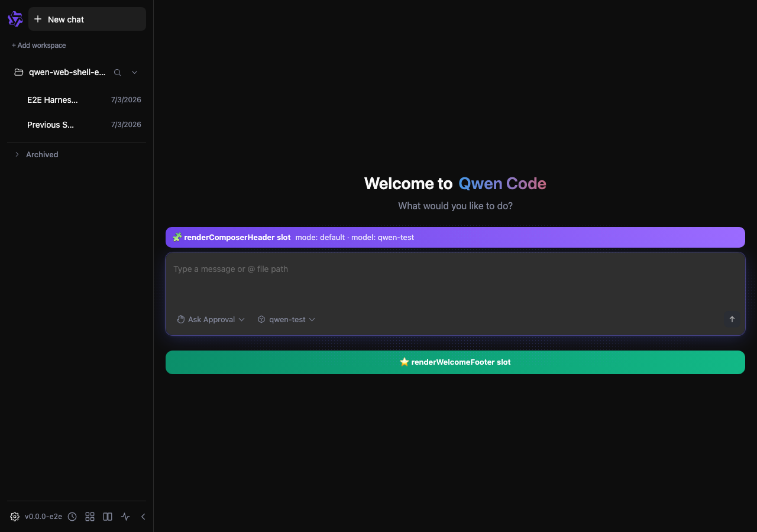
Task: Open the Ask Approval mode dropdown
Action: point(211,319)
